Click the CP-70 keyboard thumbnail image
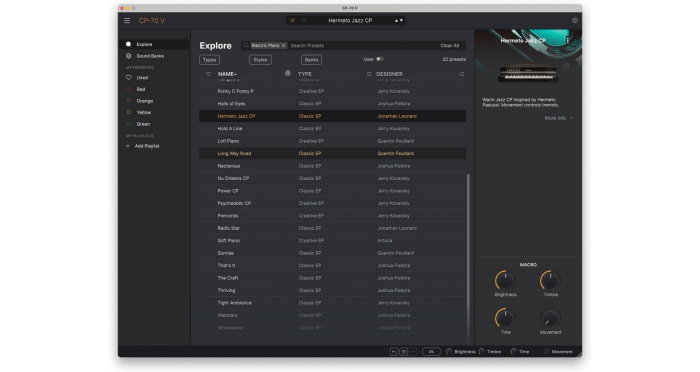Viewport: 700px width, 372px height. [x=528, y=73]
